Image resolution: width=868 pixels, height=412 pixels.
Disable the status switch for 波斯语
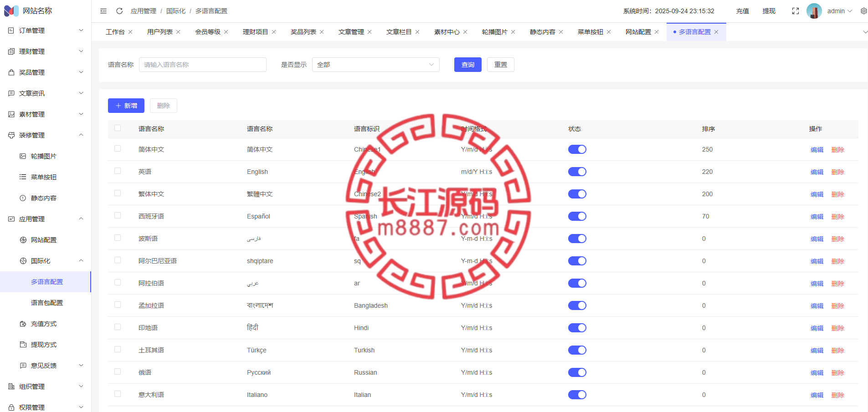[x=577, y=239]
